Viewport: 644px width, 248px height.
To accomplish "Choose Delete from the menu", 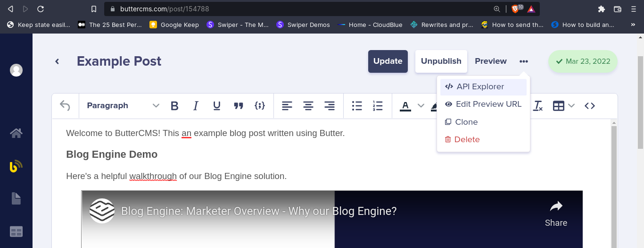I will 483,139.
